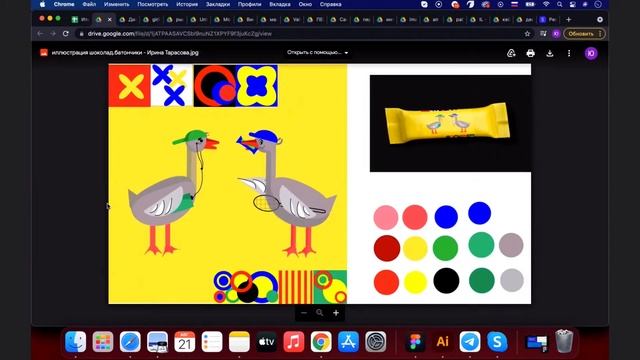Open the Вкладка menu
This screenshot has height=360, width=640.
pyautogui.click(x=280, y=4)
